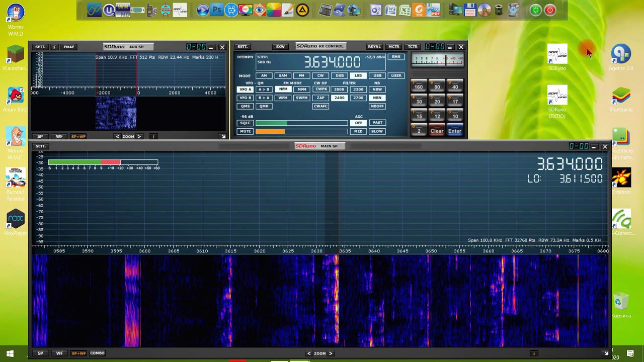Launch the calculator icon in the dock

pyautogui.click(x=326, y=10)
